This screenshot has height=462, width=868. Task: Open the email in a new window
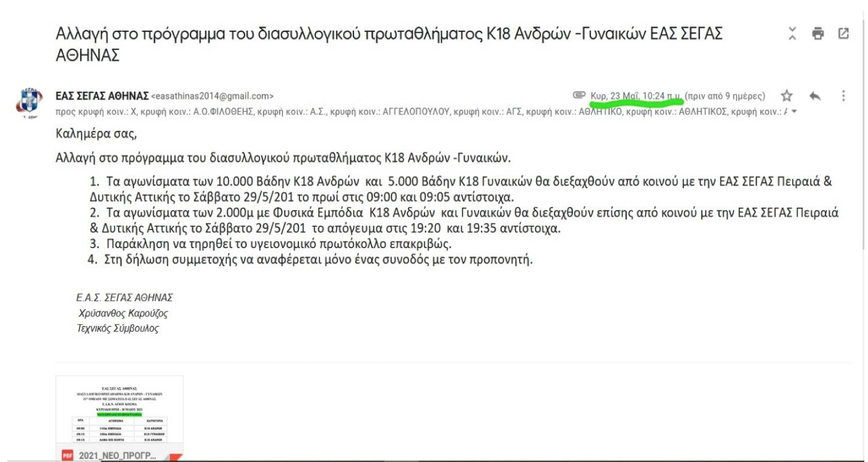[x=843, y=34]
